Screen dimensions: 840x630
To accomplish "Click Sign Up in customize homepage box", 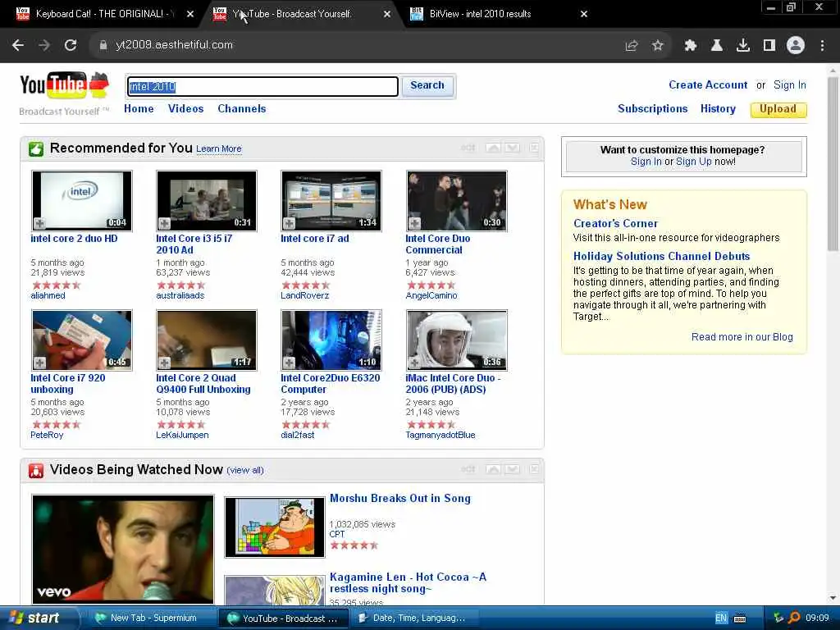I will pyautogui.click(x=694, y=162).
